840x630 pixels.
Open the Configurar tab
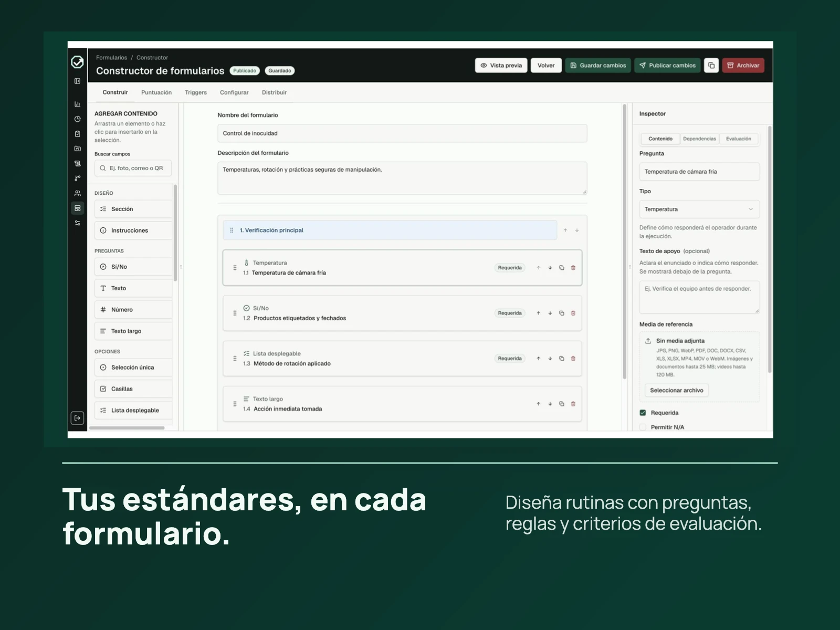point(234,92)
